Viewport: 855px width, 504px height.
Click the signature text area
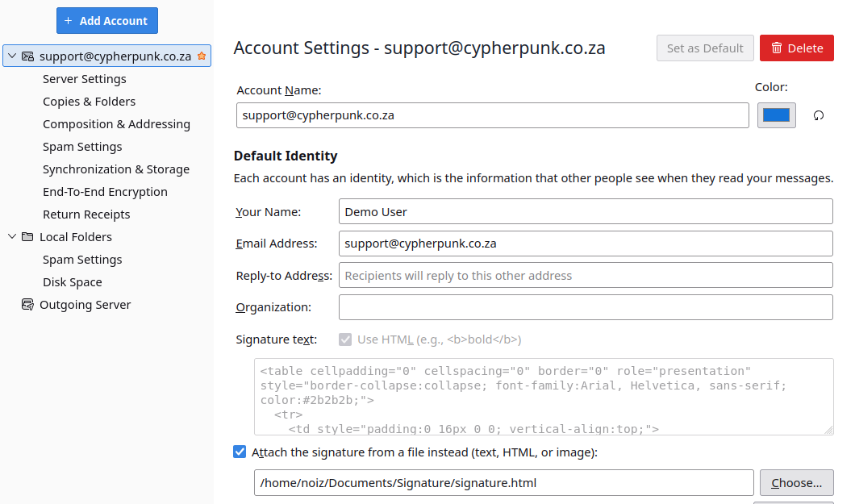pos(544,397)
